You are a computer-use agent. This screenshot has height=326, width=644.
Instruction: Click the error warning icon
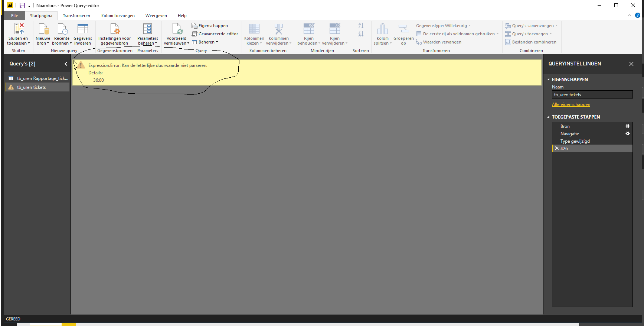coord(81,65)
